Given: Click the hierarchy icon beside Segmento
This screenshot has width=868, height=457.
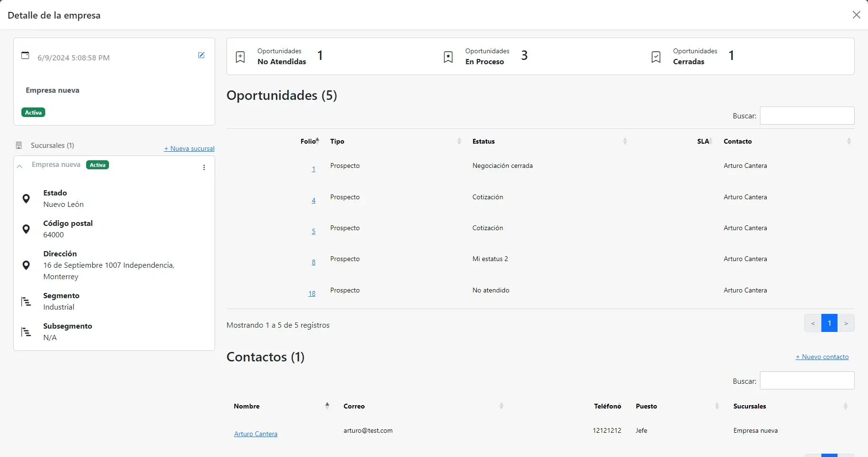Looking at the screenshot, I should pyautogui.click(x=26, y=301).
